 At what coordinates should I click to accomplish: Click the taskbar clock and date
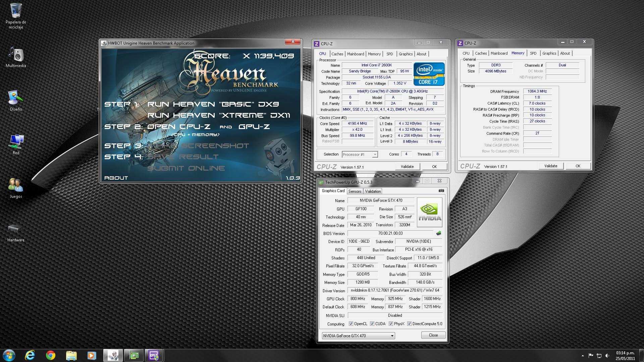pyautogui.click(x=625, y=356)
